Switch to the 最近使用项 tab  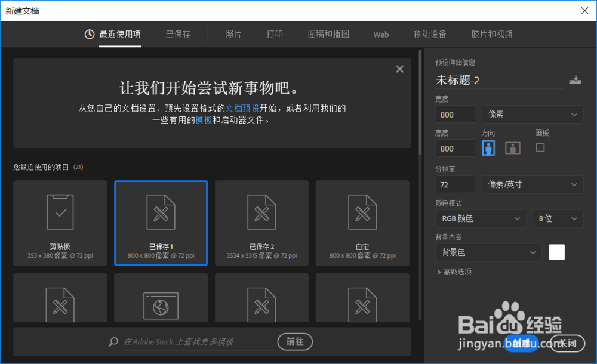(120, 34)
